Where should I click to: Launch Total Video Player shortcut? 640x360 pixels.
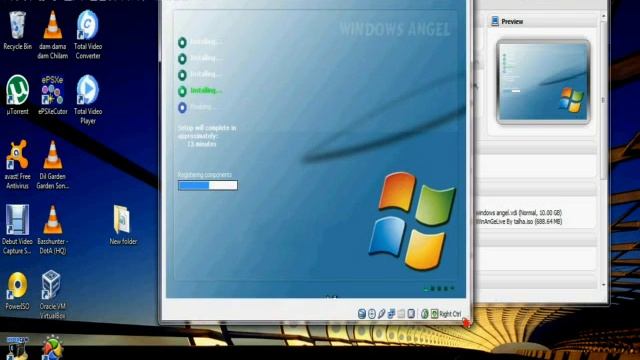coord(88,100)
